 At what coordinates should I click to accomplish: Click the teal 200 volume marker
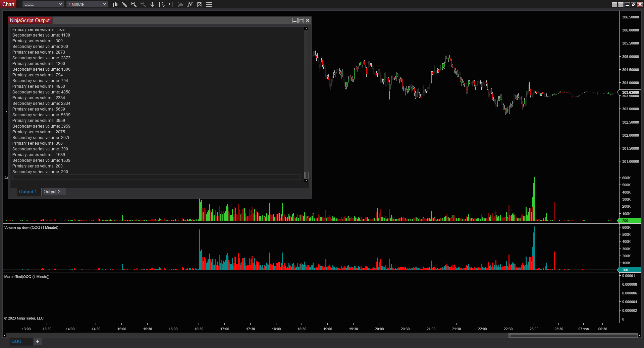(630, 270)
